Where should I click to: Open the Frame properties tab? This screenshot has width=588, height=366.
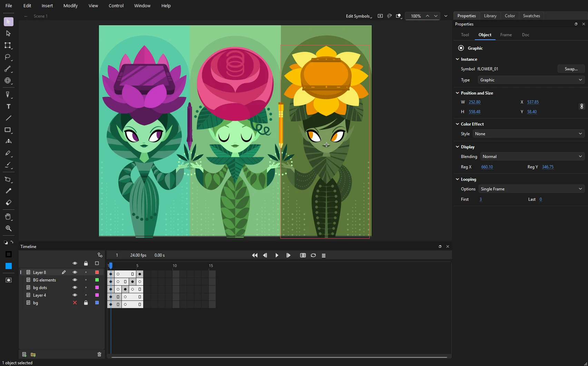click(506, 35)
